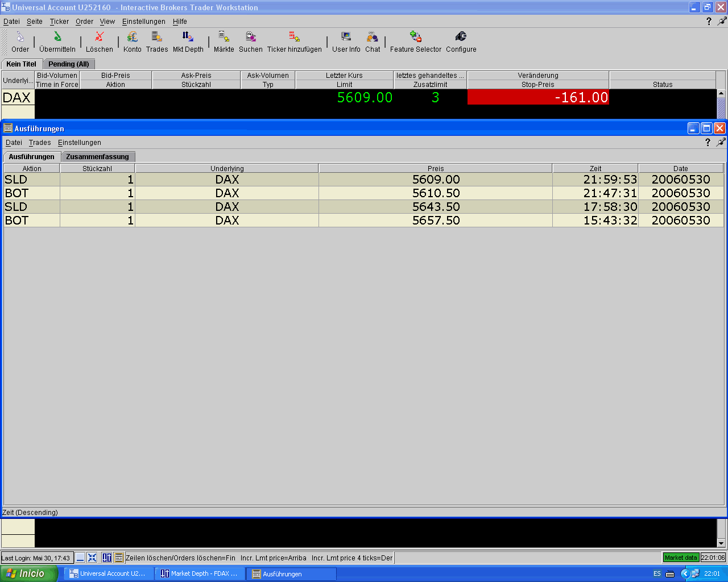Open Einstellungen menu in Ausführungen window
The height and width of the screenshot is (582, 728).
(x=80, y=143)
